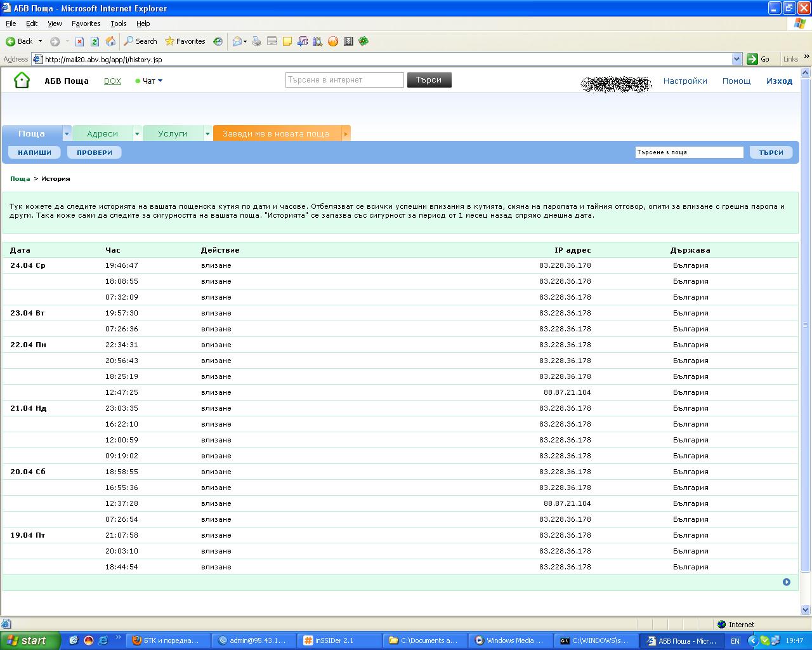Open Заведи ме в новата поща tab
812x650 pixels.
pos(276,133)
